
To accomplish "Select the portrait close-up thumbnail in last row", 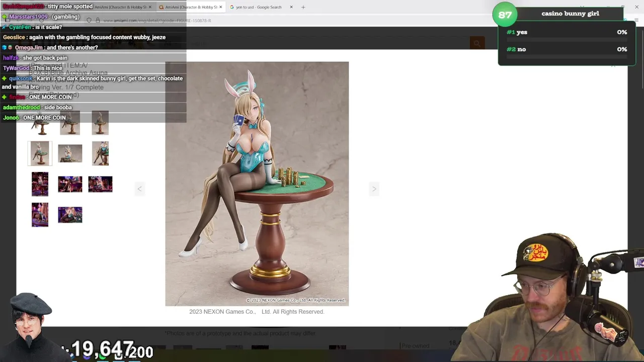I will 40,215.
